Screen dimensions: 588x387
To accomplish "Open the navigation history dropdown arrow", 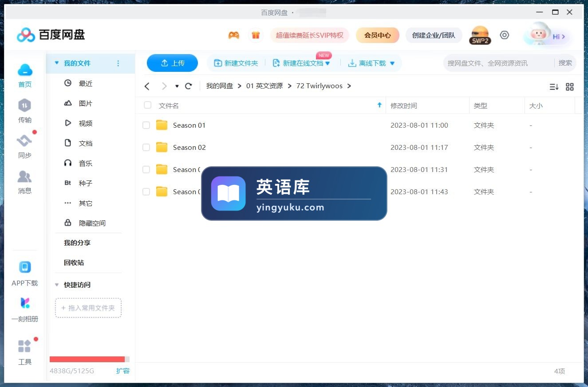I will [177, 86].
